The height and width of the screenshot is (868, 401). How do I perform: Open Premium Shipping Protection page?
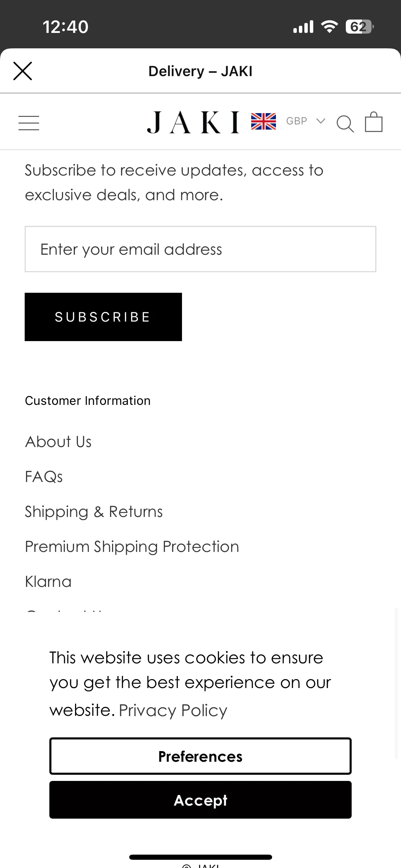coord(132,547)
